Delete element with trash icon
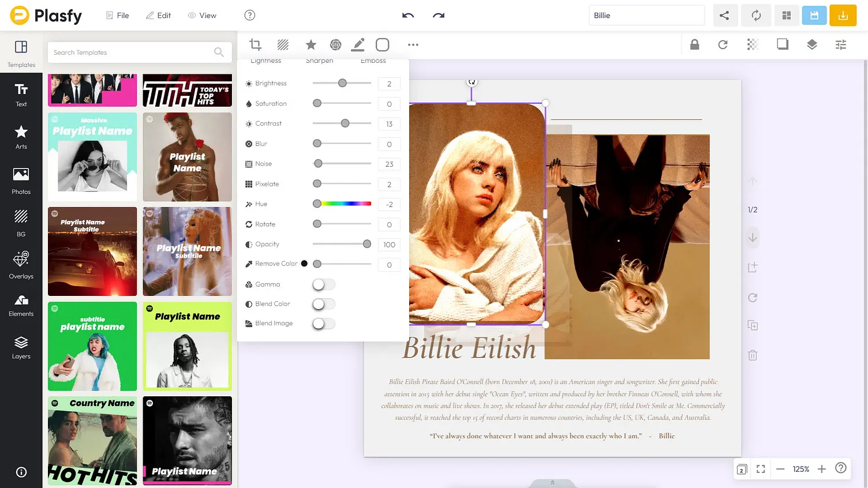The image size is (868, 488). click(x=753, y=355)
